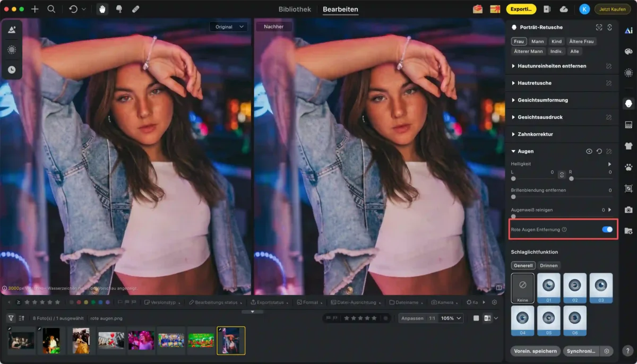Click the cloud upload icon

click(564, 9)
